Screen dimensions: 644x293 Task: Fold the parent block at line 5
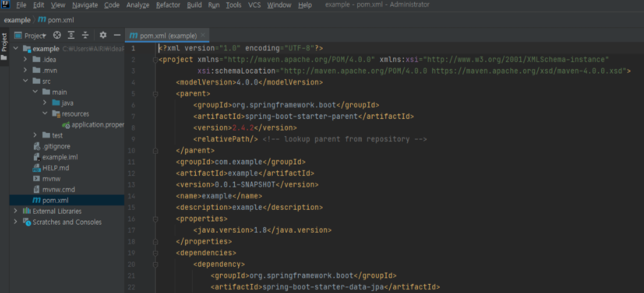[156, 94]
